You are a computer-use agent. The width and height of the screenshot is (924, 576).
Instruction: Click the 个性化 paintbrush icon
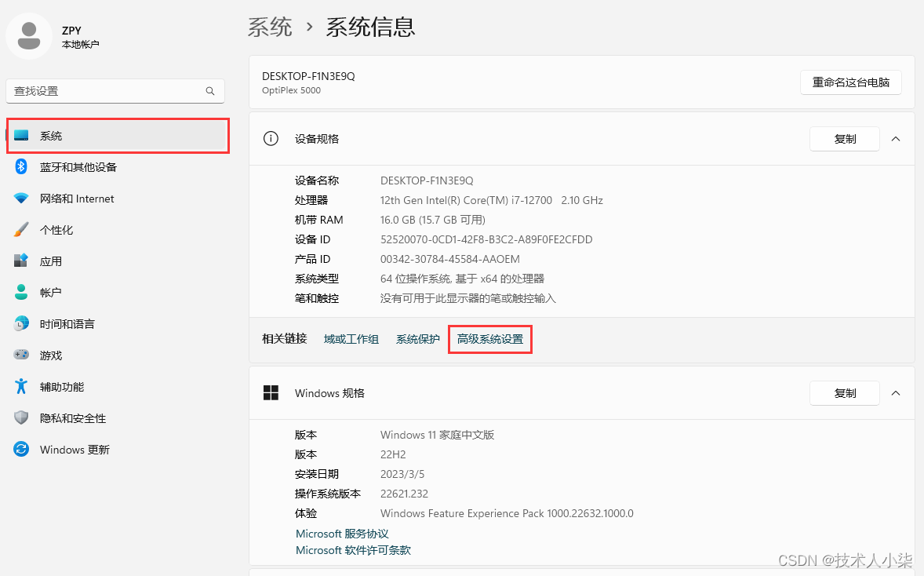(21, 230)
